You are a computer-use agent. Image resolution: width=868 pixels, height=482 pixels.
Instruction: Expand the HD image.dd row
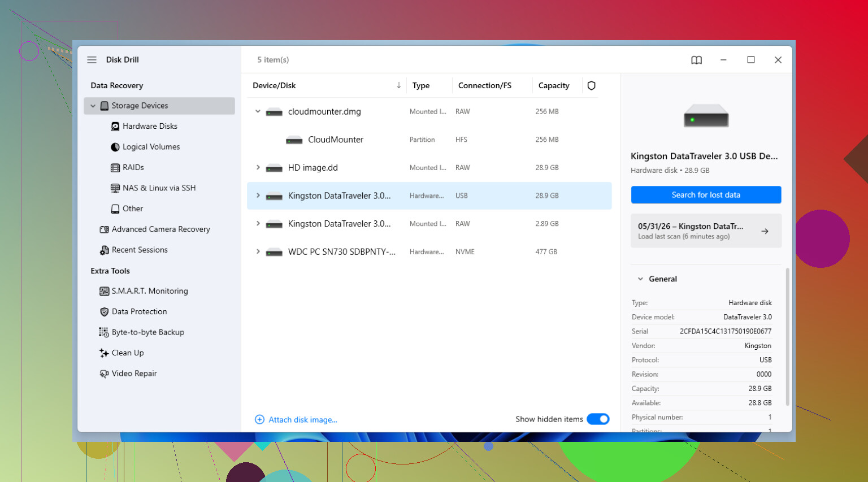pos(258,167)
